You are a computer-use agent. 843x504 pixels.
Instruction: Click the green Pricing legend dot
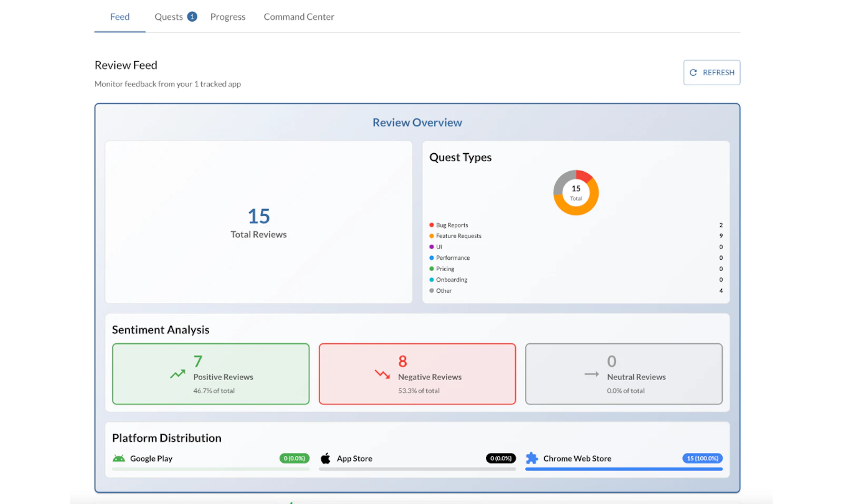[432, 269]
